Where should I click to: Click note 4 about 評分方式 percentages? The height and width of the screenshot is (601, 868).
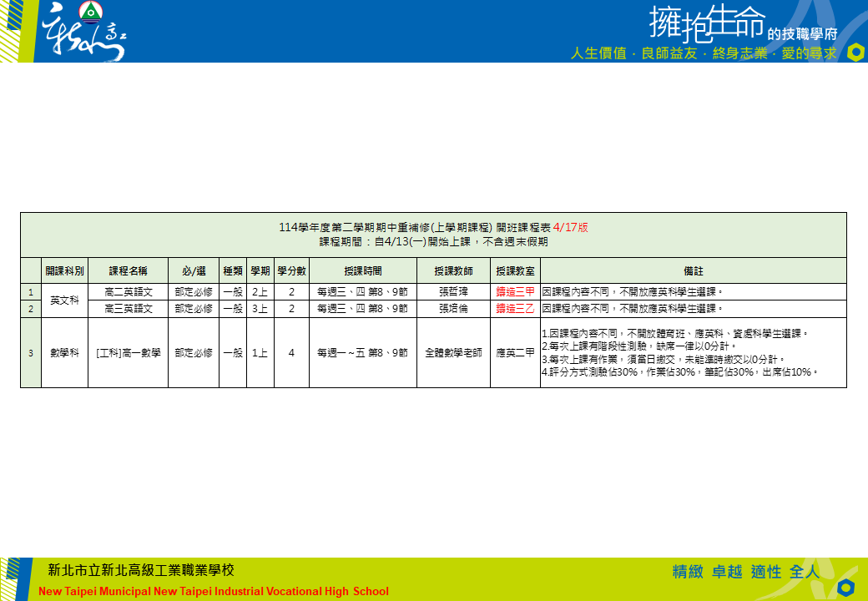[x=680, y=372]
